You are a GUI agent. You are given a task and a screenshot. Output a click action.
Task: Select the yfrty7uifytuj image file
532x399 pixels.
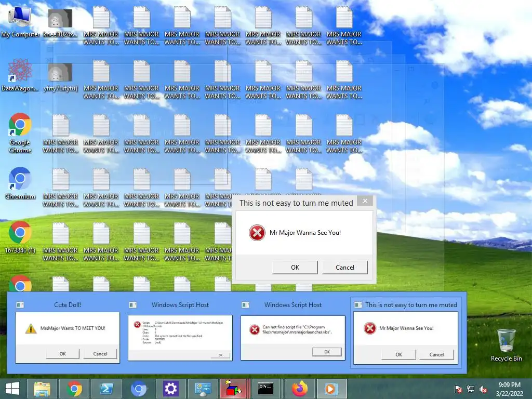tap(60, 77)
